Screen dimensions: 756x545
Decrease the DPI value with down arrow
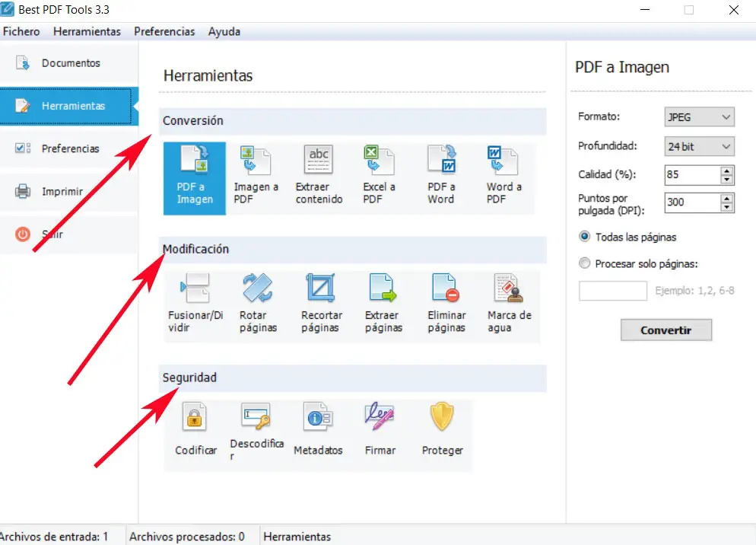727,207
